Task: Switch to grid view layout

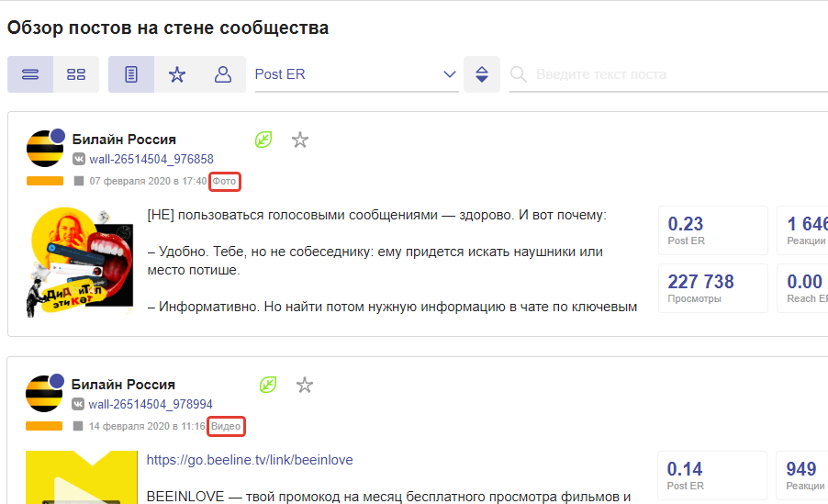Action: pos(76,74)
